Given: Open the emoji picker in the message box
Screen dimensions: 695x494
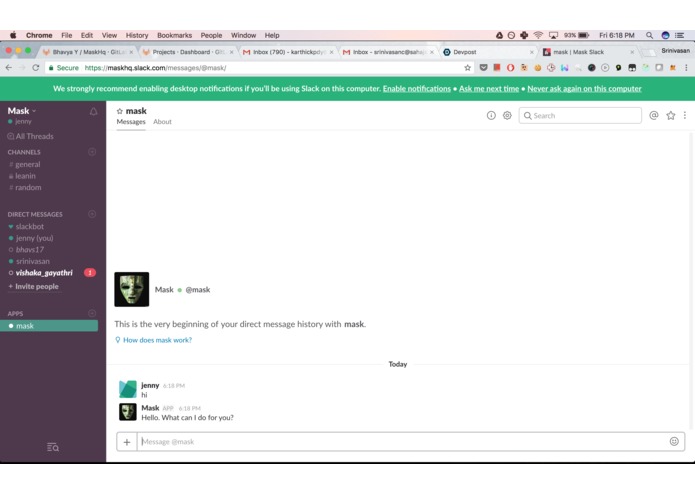Looking at the screenshot, I should (x=674, y=441).
